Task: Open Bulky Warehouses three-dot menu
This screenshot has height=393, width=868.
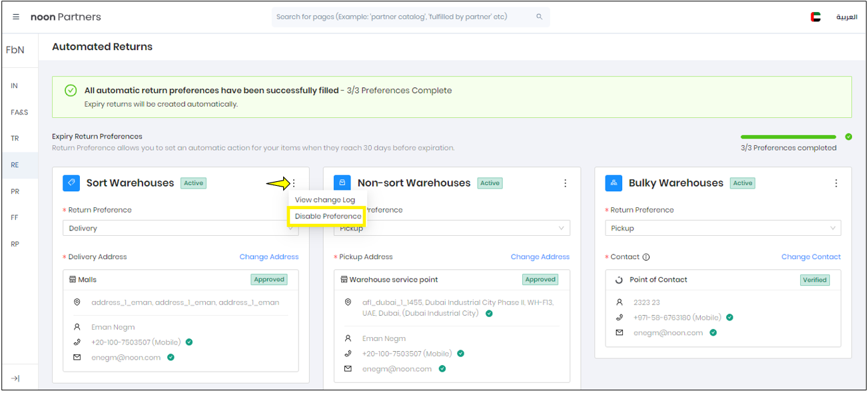Action: coord(836,183)
